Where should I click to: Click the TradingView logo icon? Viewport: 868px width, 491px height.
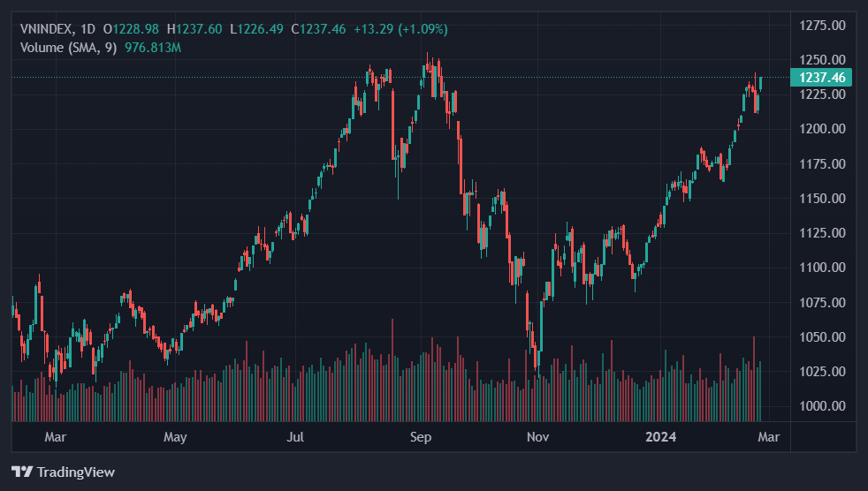(x=21, y=472)
